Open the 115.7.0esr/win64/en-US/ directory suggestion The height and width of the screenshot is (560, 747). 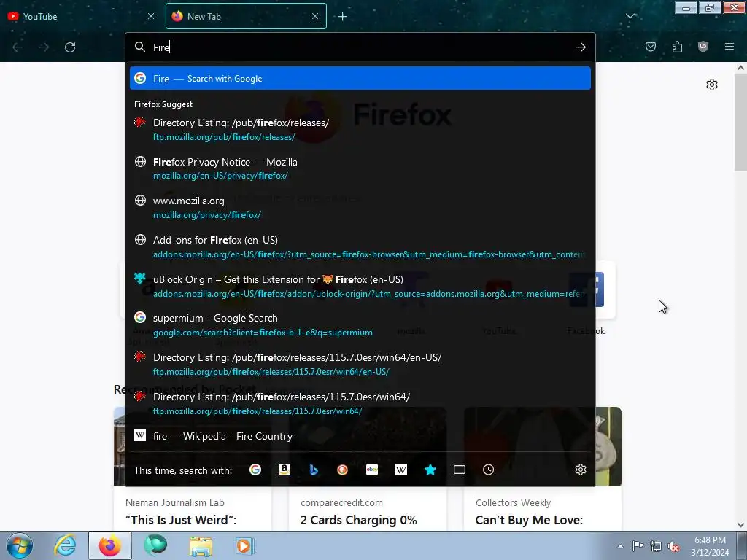[x=360, y=365]
